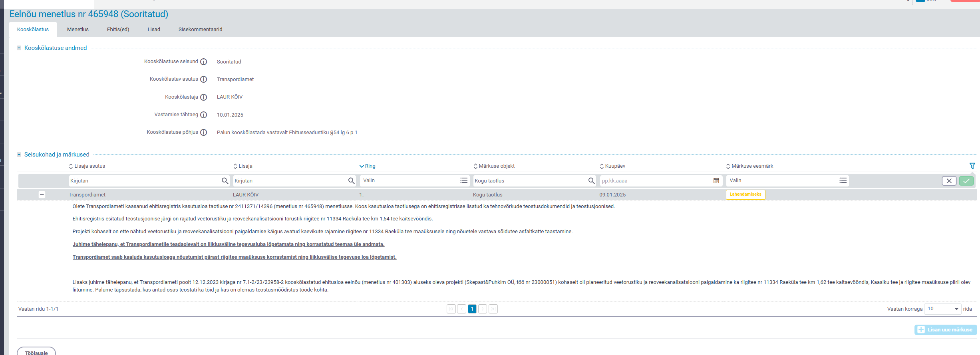980x355 pixels.
Task: Sort table by Ring column
Action: (367, 166)
